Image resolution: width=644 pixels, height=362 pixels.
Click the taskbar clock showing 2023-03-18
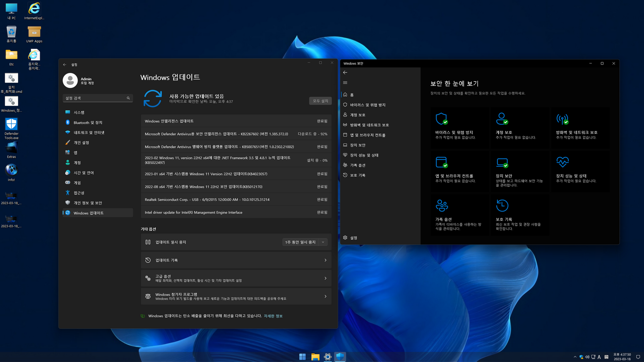tap(622, 357)
